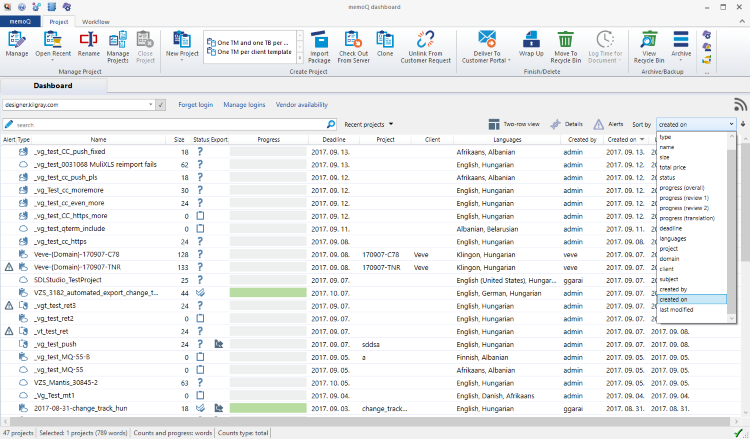
Task: Toggle the Details pane
Action: click(x=567, y=124)
